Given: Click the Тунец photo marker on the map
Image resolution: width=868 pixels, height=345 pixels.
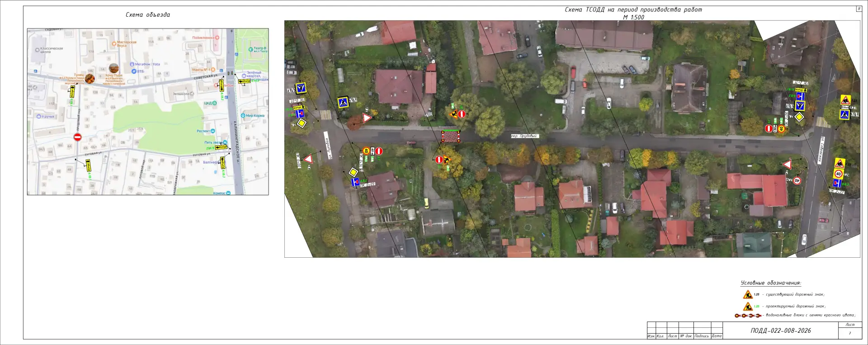Looking at the screenshot, I should tap(90, 79).
